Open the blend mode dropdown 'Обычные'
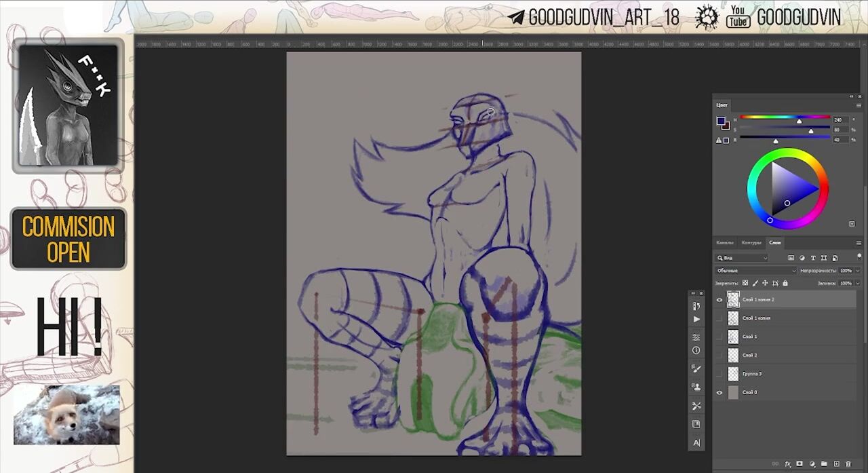The height and width of the screenshot is (473, 868). click(x=755, y=271)
